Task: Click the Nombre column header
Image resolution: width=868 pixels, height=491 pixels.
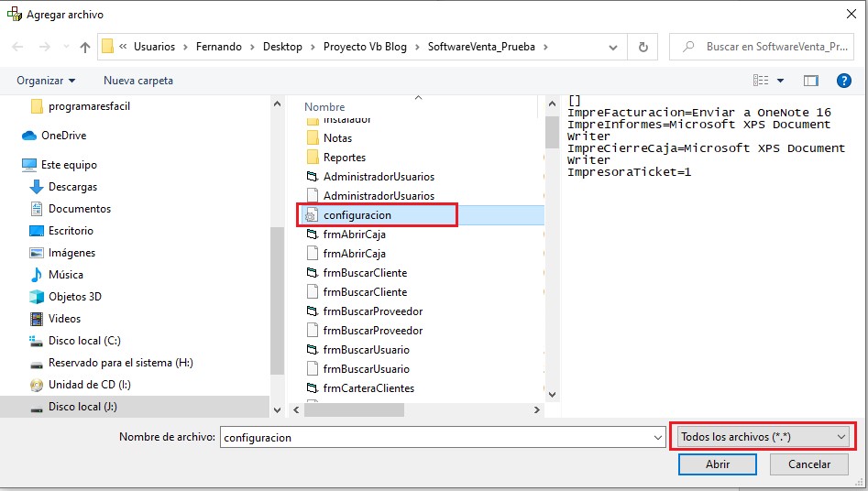Action: (x=324, y=107)
